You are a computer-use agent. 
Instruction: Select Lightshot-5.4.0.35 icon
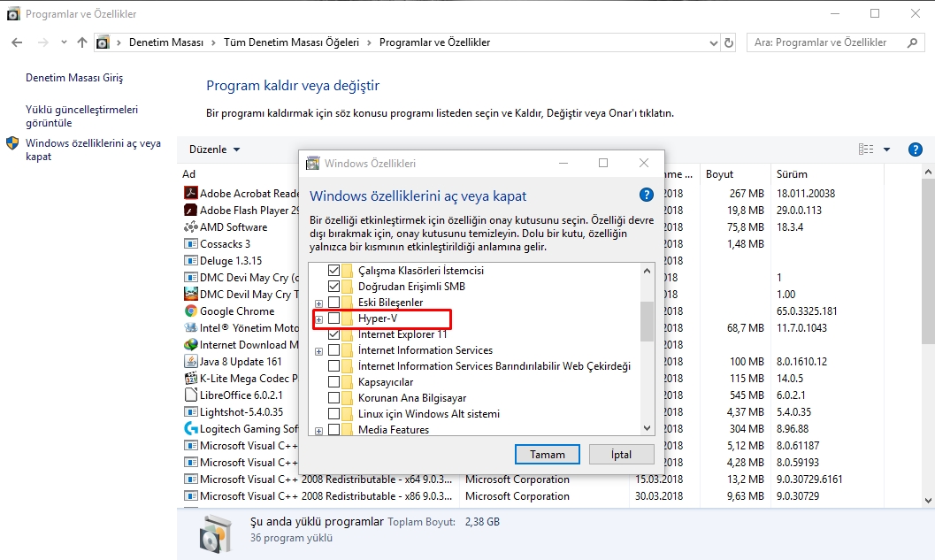191,411
